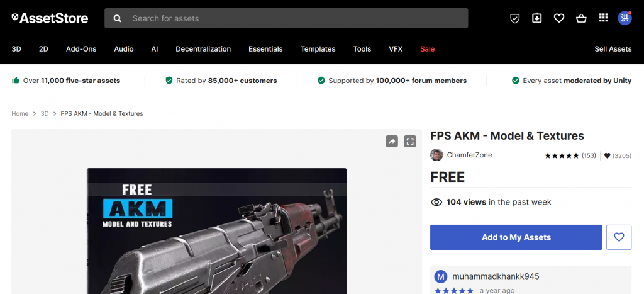Open the shopping basket icon
644x294 pixels.
pyautogui.click(x=581, y=18)
